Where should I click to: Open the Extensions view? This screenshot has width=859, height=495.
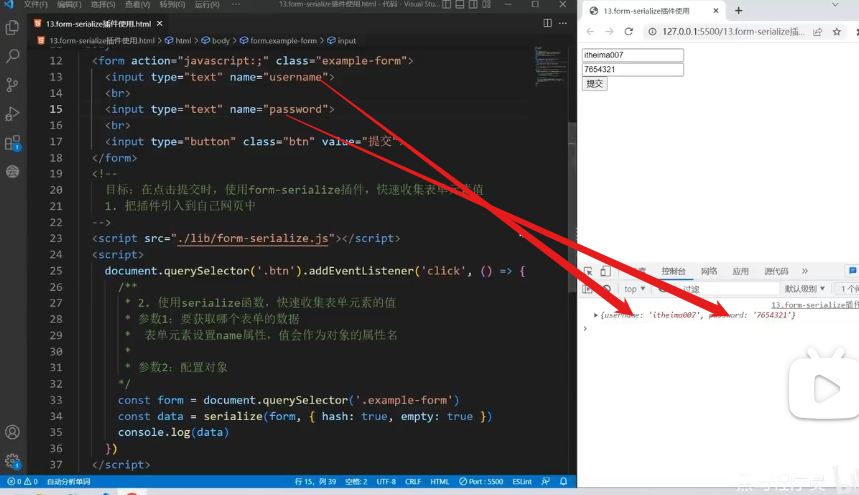tap(12, 143)
